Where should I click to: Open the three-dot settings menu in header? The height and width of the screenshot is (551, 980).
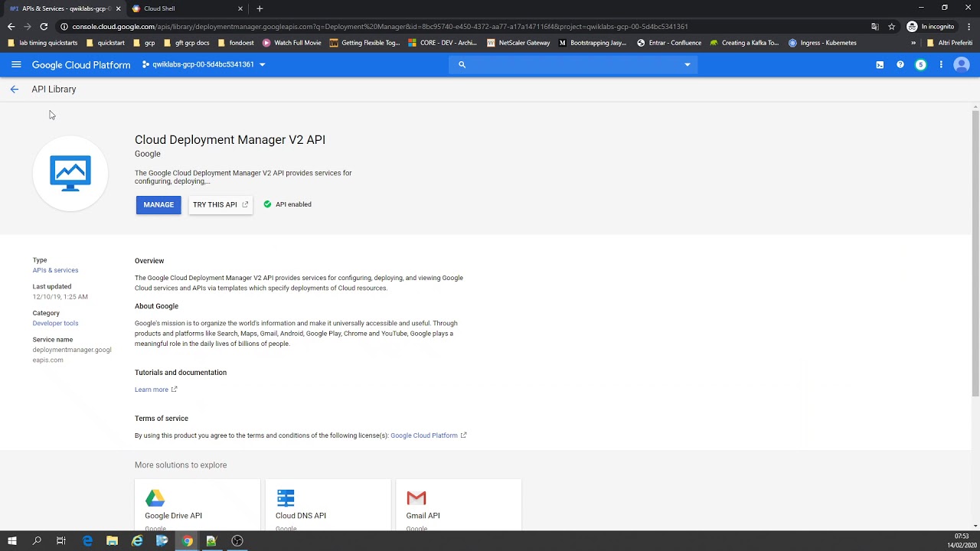pos(941,65)
